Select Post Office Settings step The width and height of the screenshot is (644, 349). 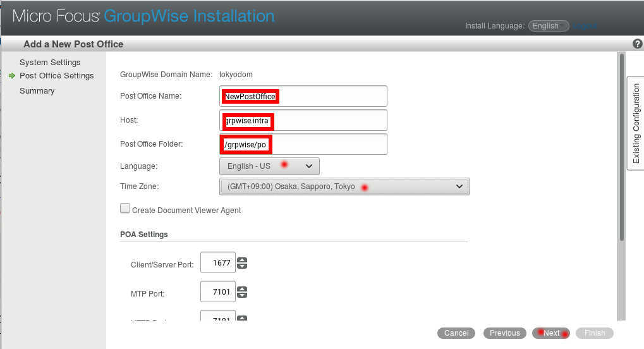57,76
